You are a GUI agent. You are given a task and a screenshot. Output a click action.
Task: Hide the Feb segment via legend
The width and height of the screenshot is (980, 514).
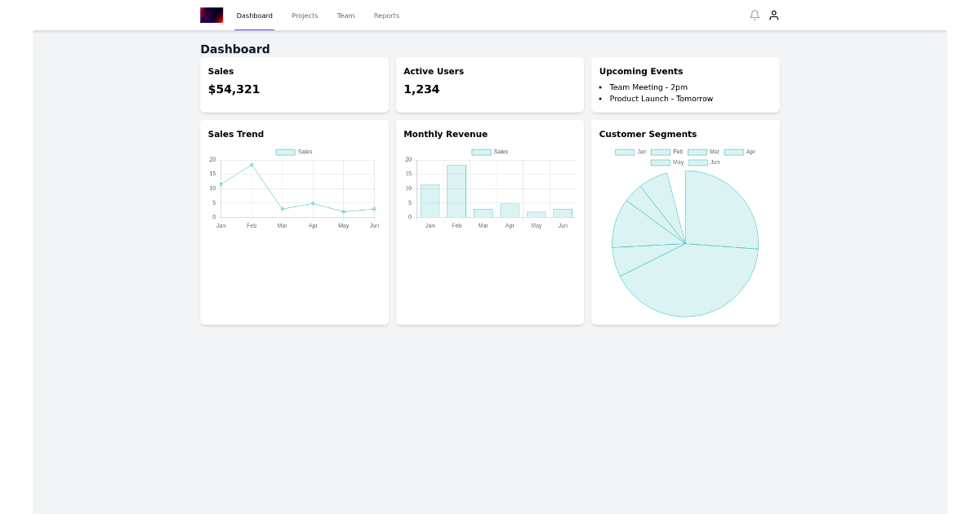[667, 152]
